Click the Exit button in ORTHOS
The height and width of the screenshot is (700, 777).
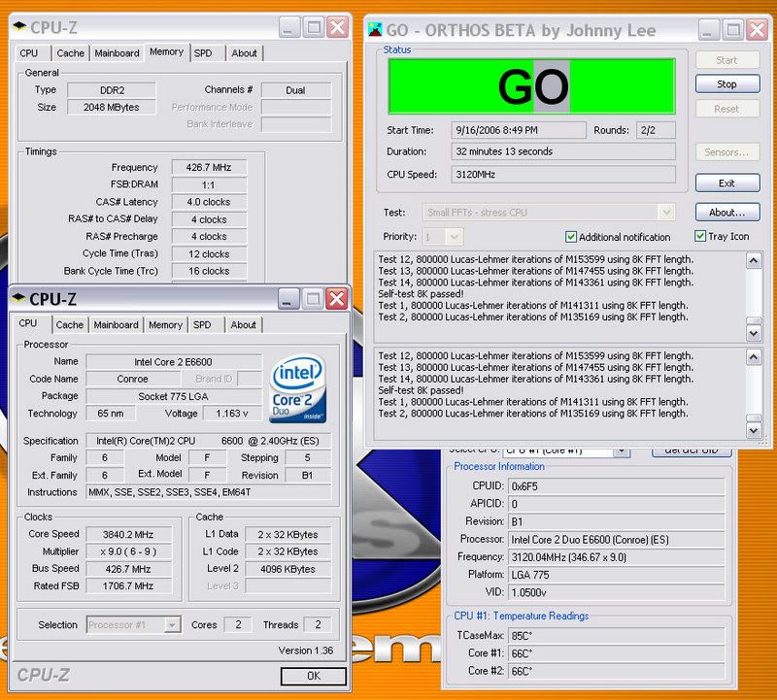tap(726, 183)
